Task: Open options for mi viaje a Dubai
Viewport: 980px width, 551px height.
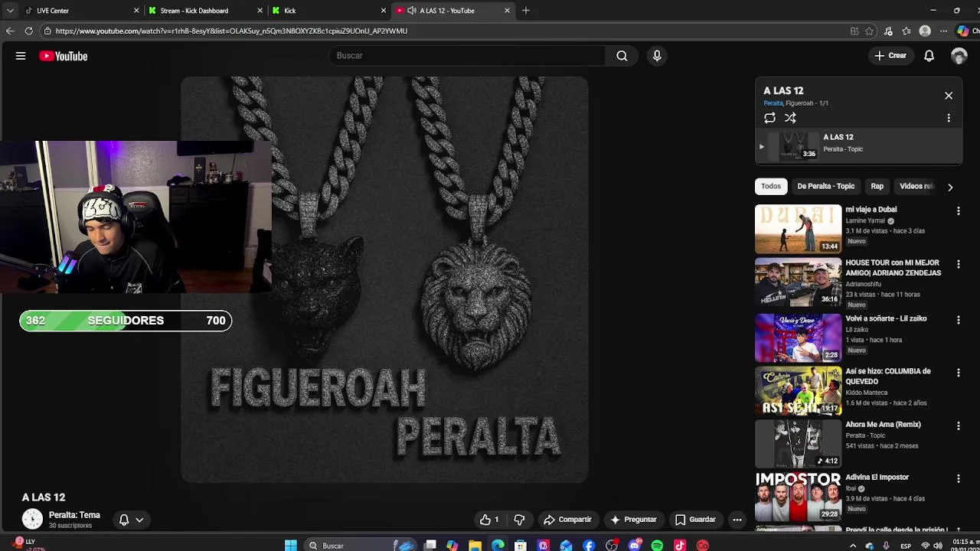Action: point(958,211)
